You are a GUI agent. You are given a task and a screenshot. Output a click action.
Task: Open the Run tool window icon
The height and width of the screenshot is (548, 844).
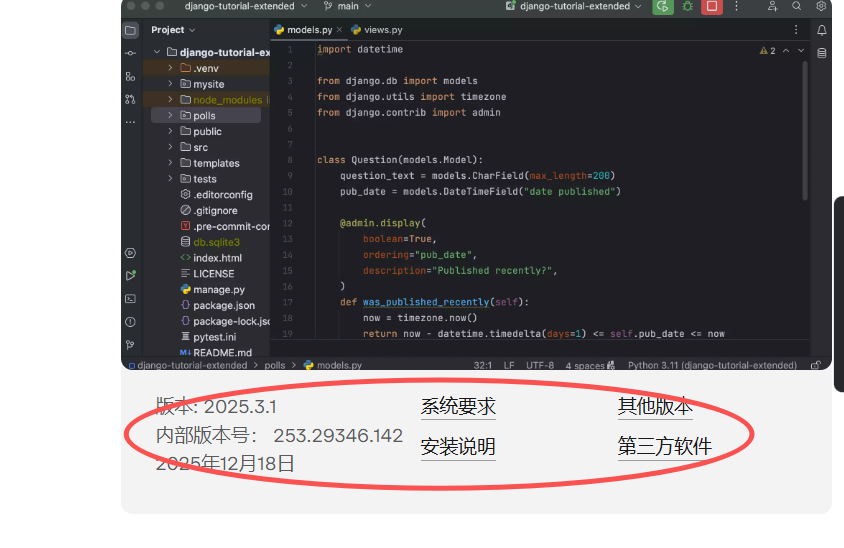coord(131,276)
